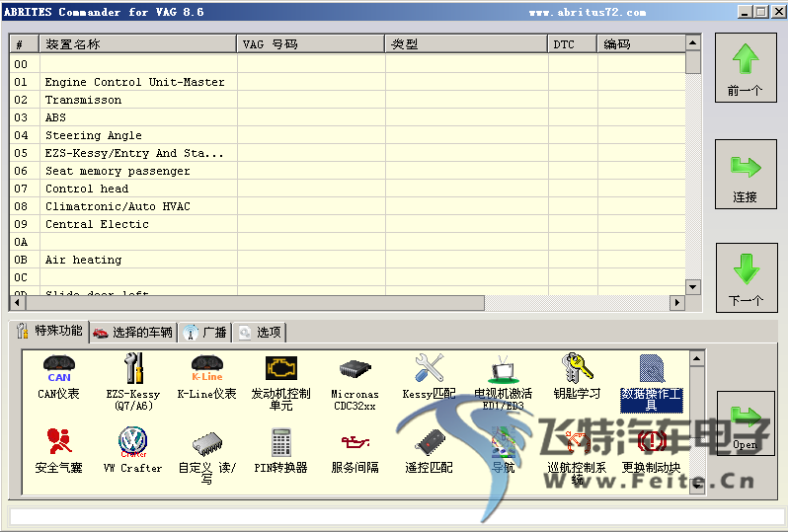Click the DTC column header
Screen dimensions: 788x532
point(573,44)
